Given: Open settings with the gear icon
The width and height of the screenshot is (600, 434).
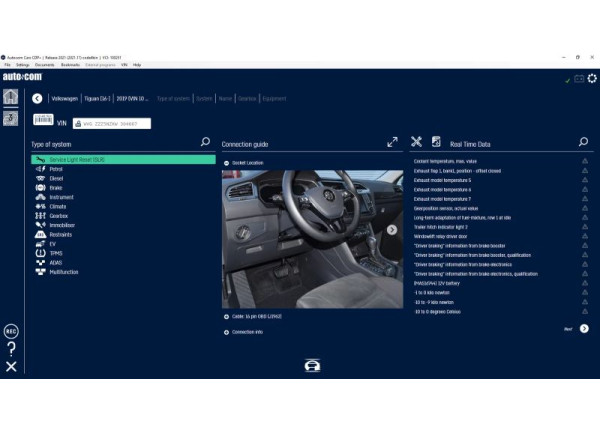Looking at the screenshot, I should [x=592, y=78].
